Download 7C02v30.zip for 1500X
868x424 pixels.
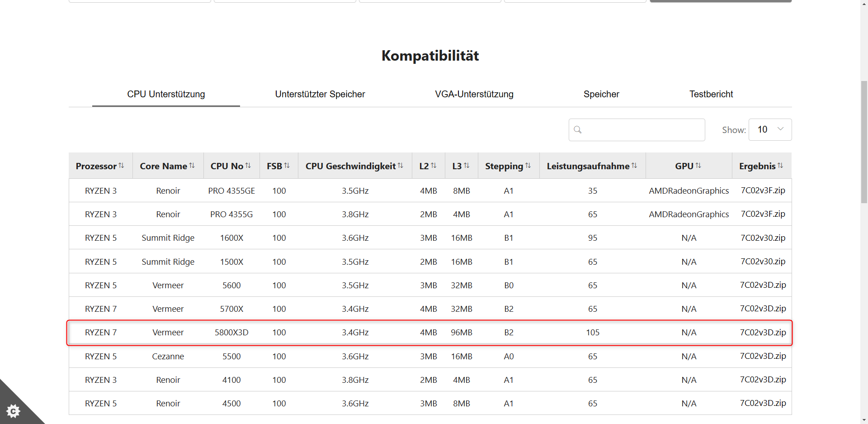point(763,262)
